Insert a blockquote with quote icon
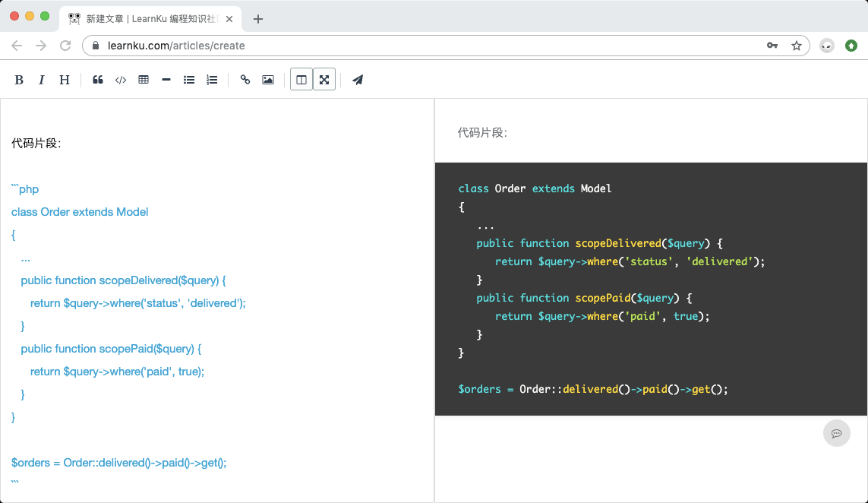The height and width of the screenshot is (503, 868). (x=98, y=80)
